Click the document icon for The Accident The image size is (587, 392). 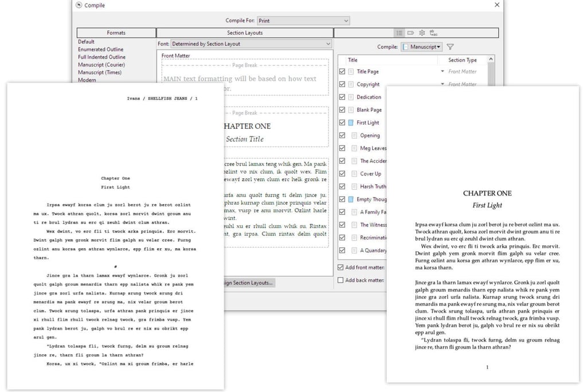(x=354, y=161)
